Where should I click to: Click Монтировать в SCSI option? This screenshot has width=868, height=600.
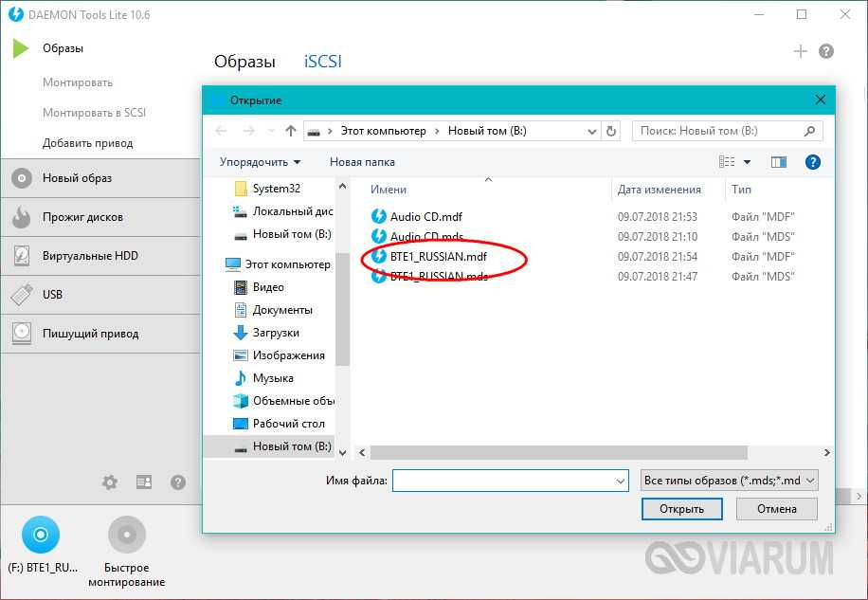click(x=94, y=113)
